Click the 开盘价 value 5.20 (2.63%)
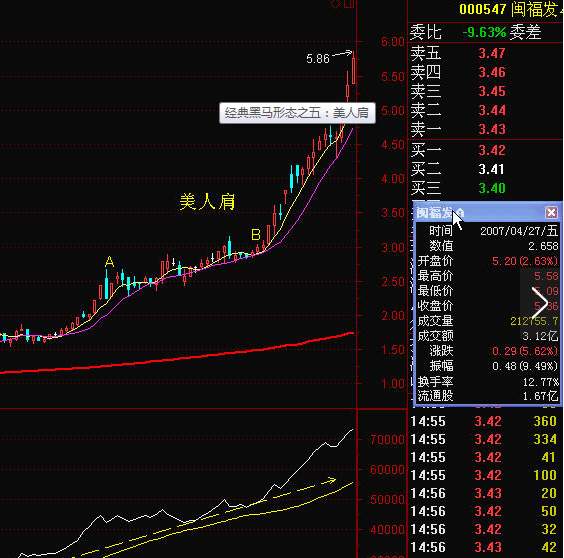 click(x=525, y=261)
